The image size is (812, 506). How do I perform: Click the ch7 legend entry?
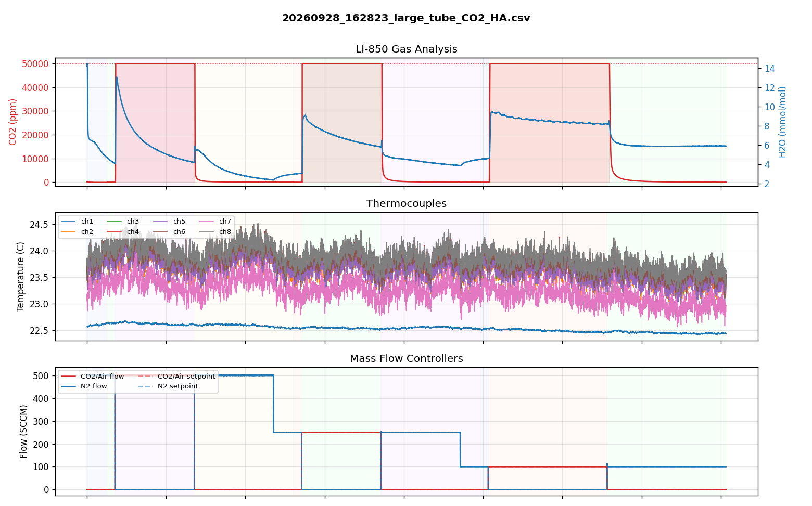point(215,222)
